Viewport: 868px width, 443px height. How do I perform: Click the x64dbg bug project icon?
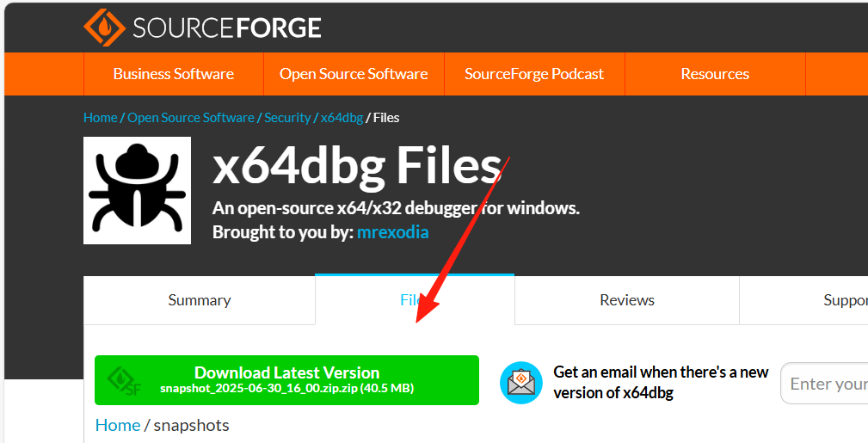click(137, 190)
